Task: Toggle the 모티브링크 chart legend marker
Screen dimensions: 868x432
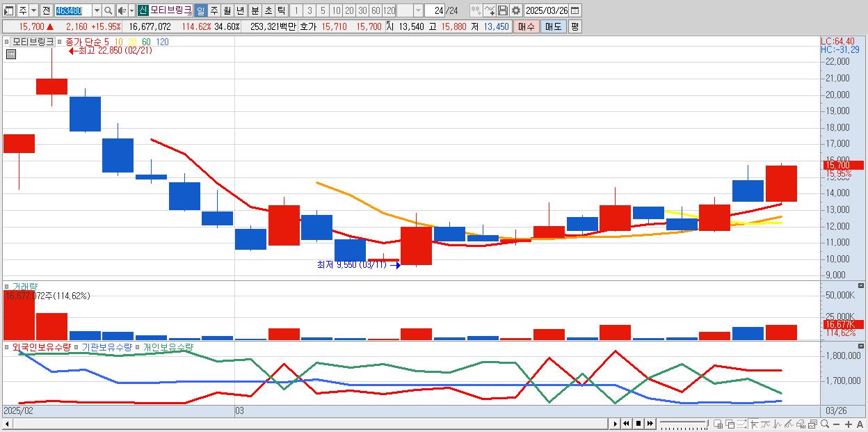Action: click(7, 42)
